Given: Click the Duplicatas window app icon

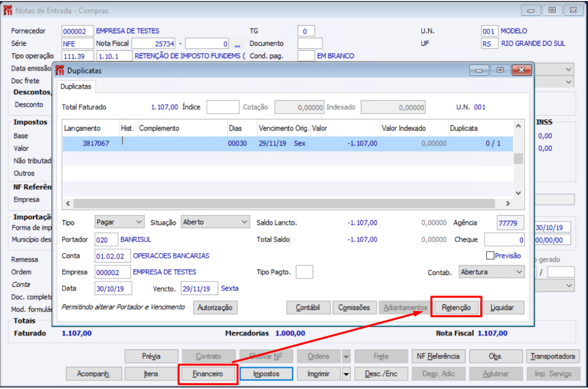Looking at the screenshot, I should (60, 70).
